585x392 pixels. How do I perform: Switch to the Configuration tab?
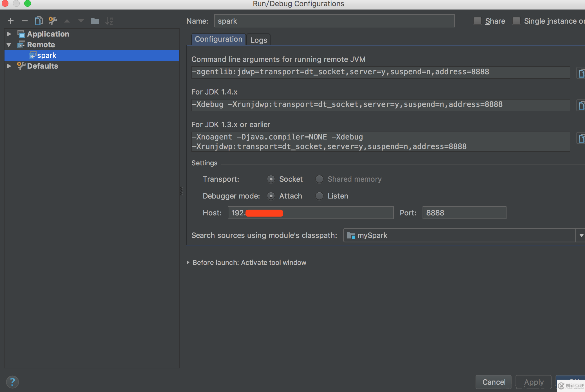point(218,39)
